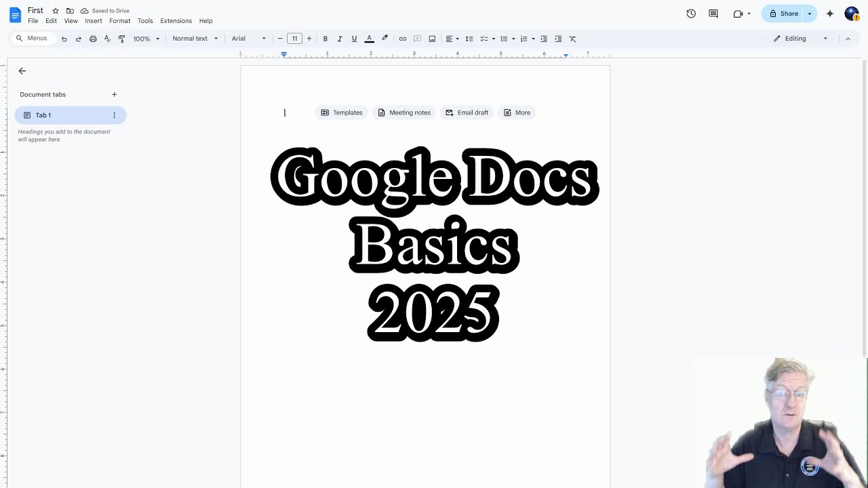This screenshot has width=868, height=488.
Task: Open version history
Action: (x=691, y=14)
